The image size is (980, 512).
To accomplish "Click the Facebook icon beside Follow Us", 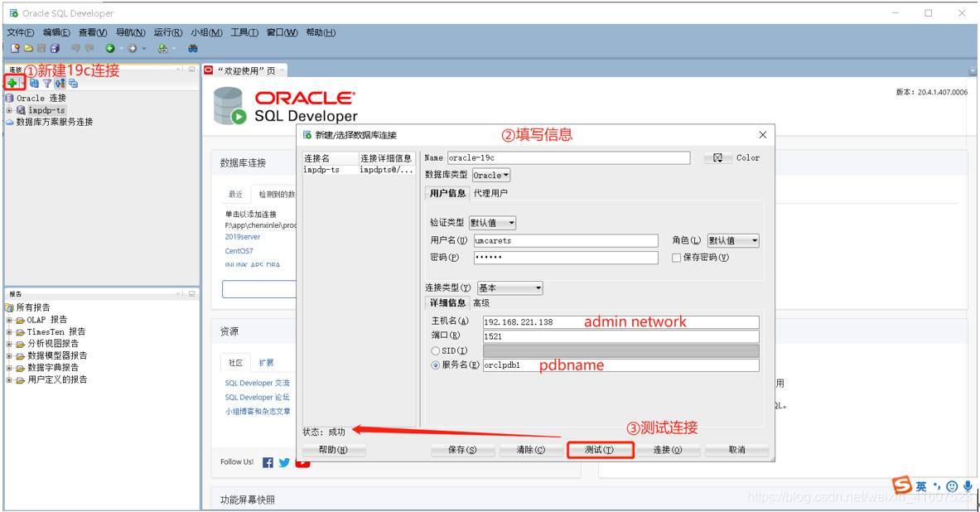I will tap(268, 462).
